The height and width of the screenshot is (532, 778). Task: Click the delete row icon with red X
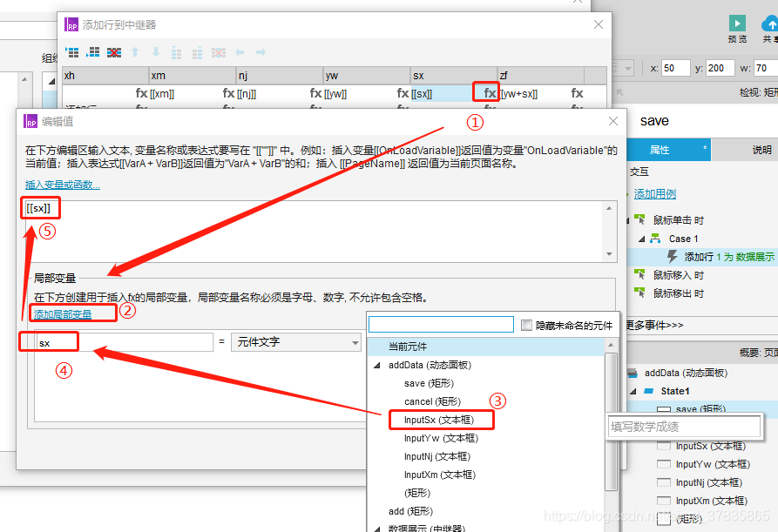point(114,52)
